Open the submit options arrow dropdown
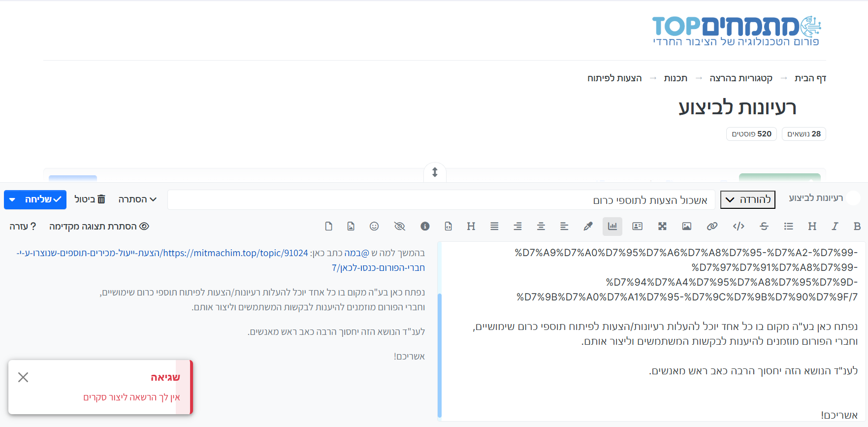 coord(12,199)
